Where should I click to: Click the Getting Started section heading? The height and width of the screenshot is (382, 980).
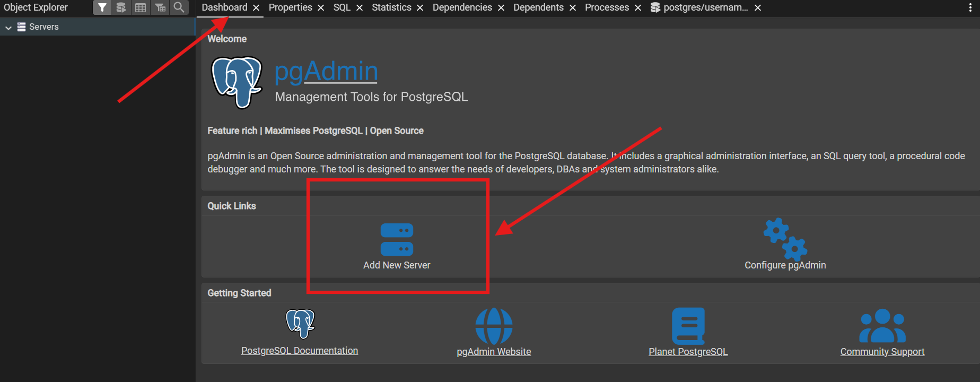pos(239,293)
